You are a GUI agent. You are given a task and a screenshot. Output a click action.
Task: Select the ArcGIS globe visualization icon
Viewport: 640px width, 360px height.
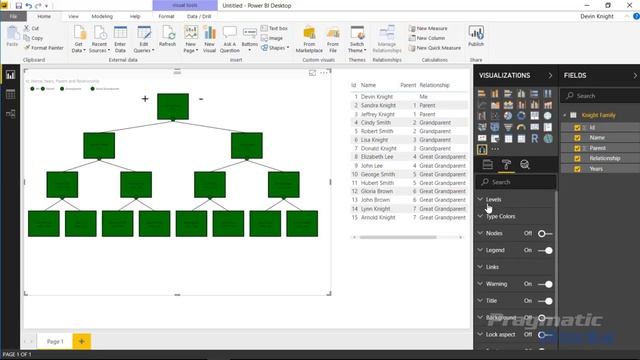click(x=548, y=139)
